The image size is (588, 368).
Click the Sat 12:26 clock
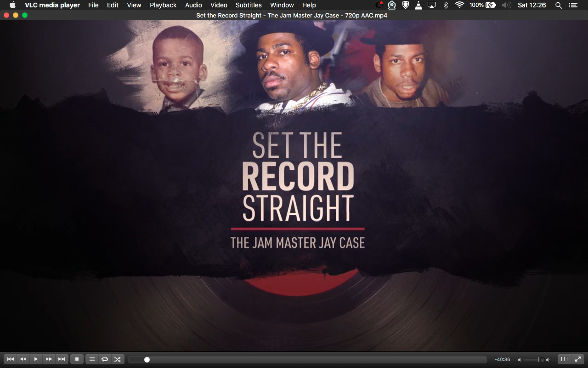(x=531, y=5)
